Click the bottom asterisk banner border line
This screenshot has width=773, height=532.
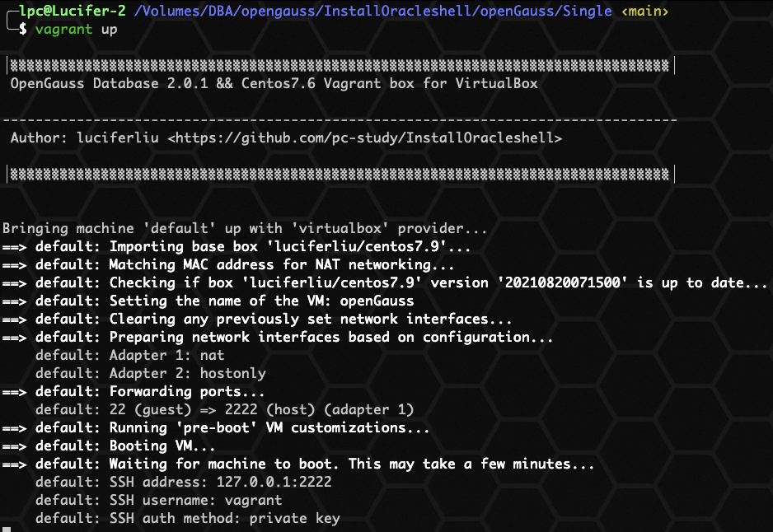click(340, 174)
